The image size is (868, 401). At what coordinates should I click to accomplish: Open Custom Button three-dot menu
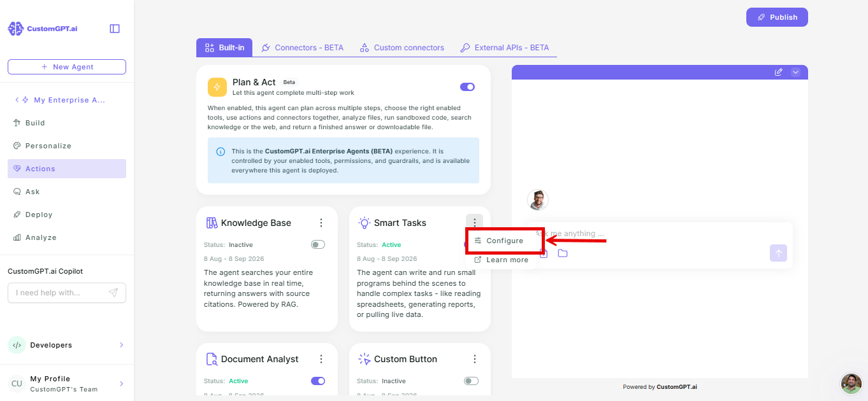pyautogui.click(x=475, y=359)
